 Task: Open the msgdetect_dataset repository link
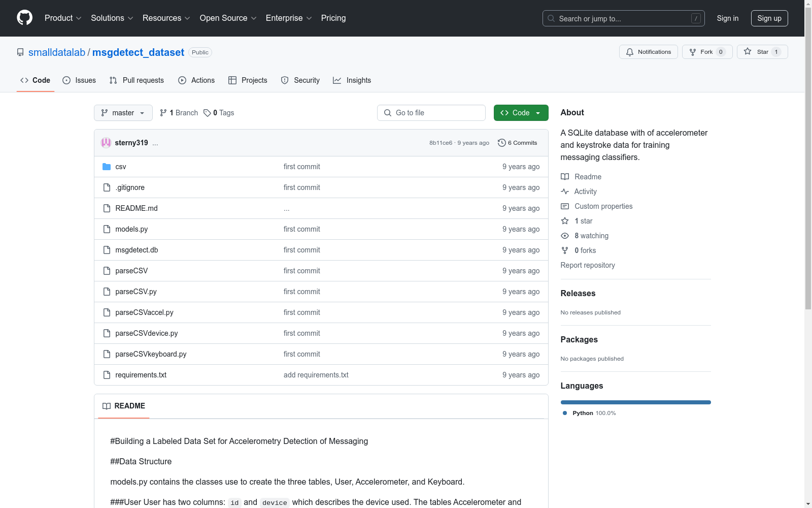coord(138,52)
